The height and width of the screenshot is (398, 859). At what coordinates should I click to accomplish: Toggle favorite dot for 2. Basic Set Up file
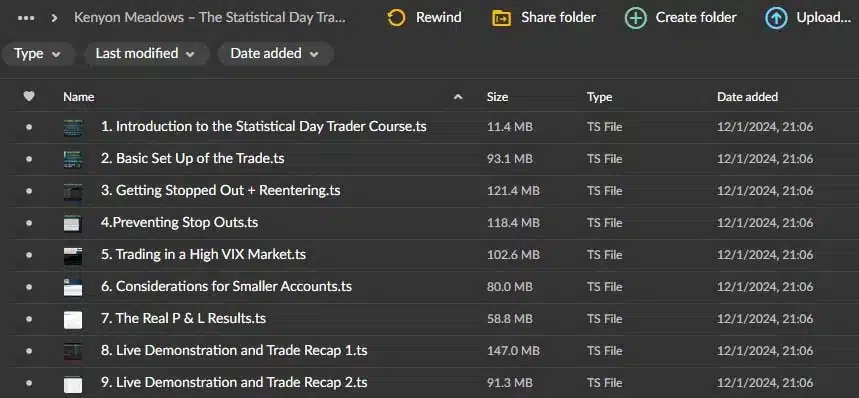(29, 159)
